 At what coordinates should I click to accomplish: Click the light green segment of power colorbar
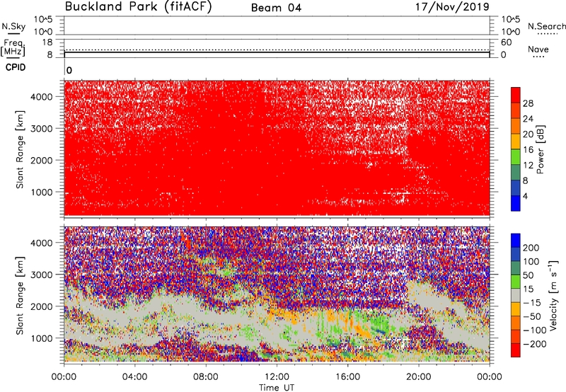[x=516, y=157]
